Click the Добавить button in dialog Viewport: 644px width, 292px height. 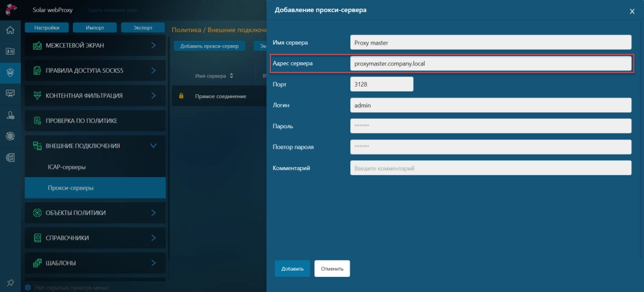(292, 269)
